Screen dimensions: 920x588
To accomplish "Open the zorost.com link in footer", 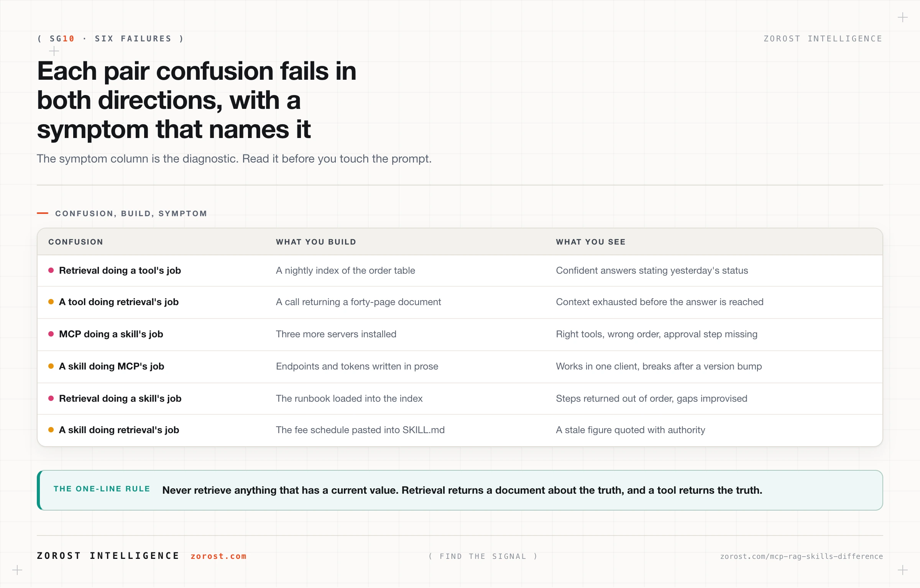I will [x=219, y=556].
